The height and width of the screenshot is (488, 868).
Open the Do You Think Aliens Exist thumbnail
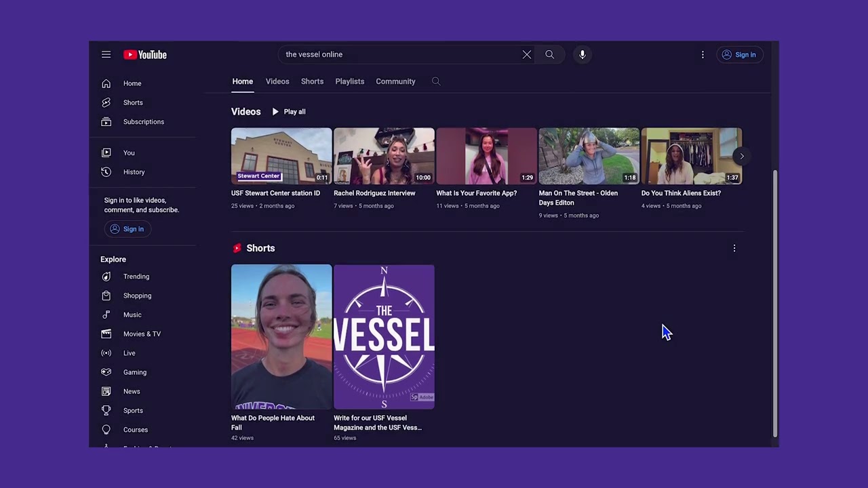[x=692, y=156]
